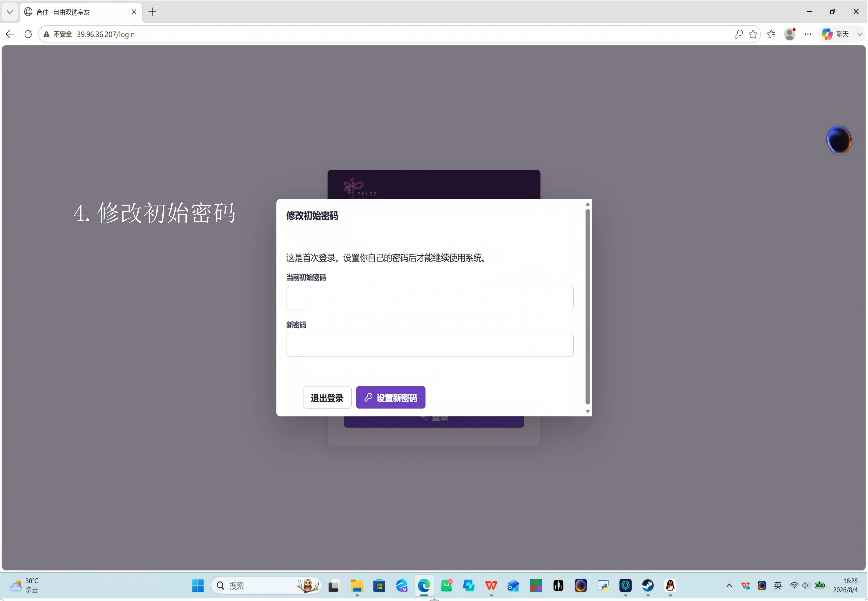Expand the chevron beside 聊天
868x601 pixels.
pyautogui.click(x=859, y=34)
